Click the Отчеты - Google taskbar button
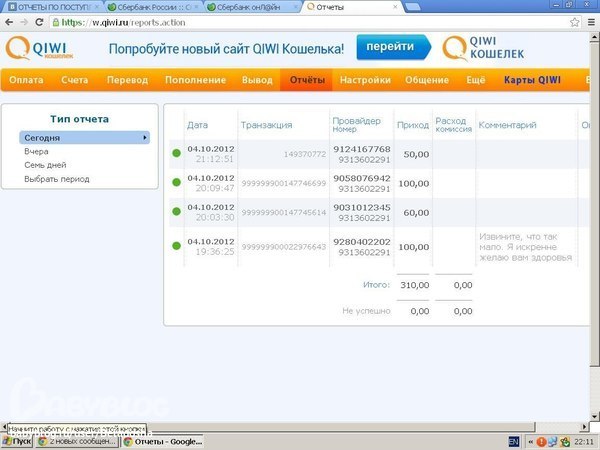 pyautogui.click(x=163, y=442)
